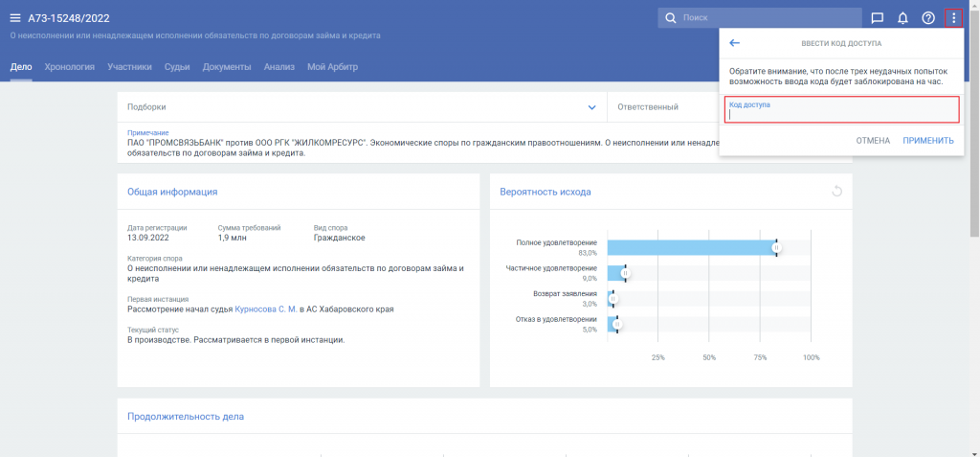Switch to the Дело tab
Viewport: 980px width, 457px height.
[x=21, y=67]
